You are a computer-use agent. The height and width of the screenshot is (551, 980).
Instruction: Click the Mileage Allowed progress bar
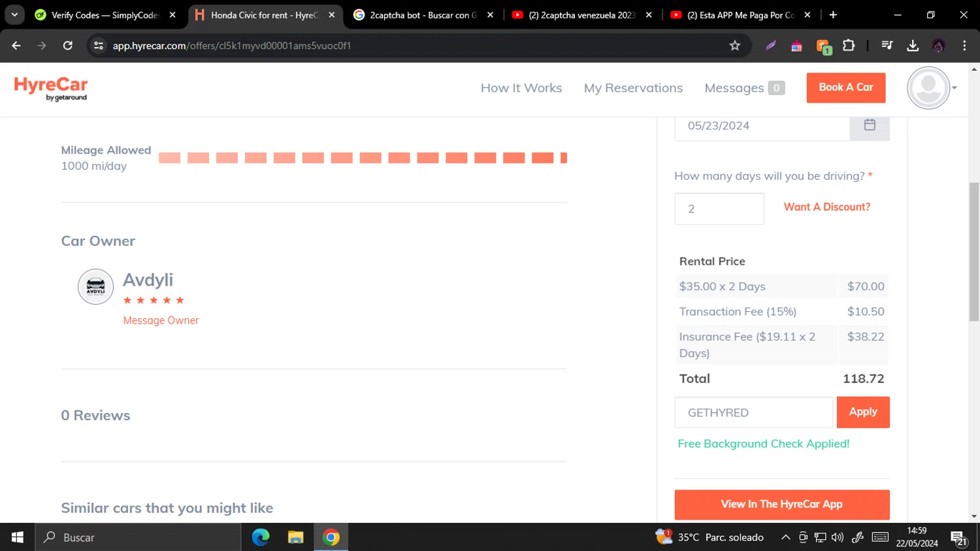click(363, 158)
